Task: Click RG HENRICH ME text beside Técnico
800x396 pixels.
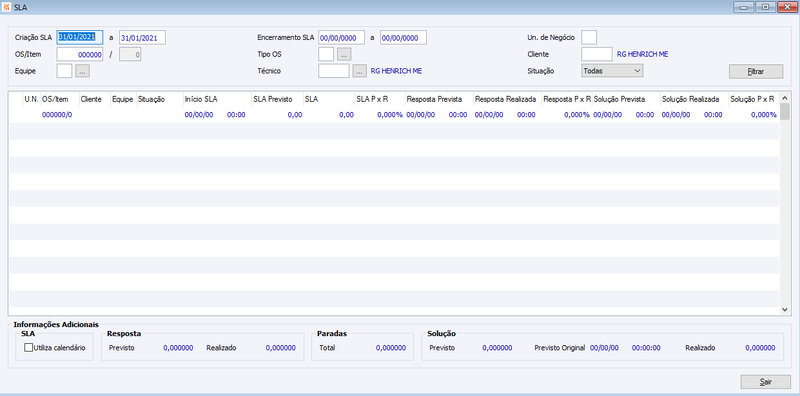Action: [x=396, y=71]
